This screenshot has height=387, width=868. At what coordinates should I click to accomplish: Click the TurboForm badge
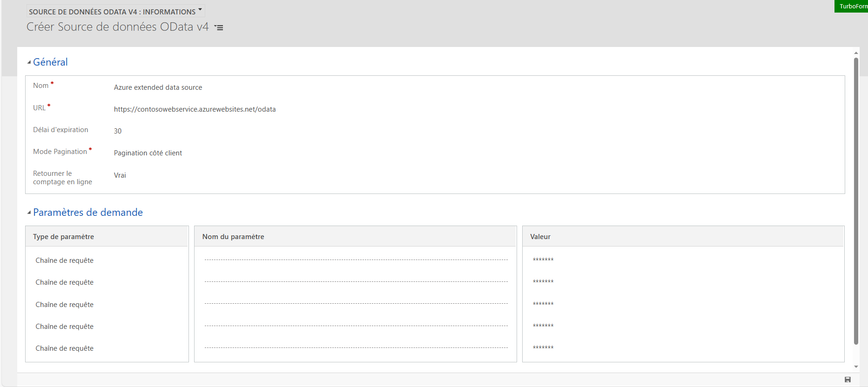tap(851, 6)
